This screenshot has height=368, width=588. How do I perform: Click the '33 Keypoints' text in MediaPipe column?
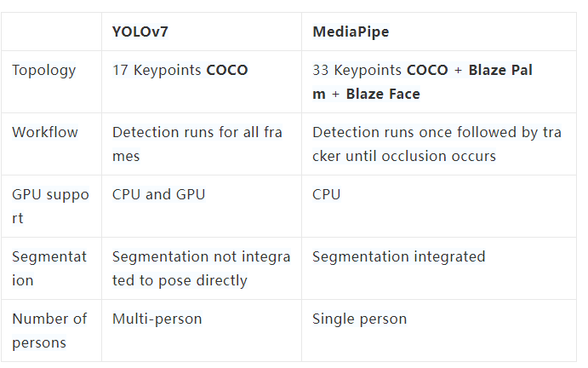tap(357, 70)
